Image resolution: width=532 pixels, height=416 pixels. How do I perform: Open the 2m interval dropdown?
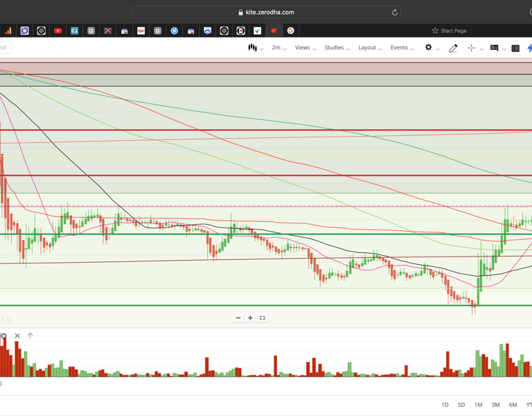pos(279,48)
